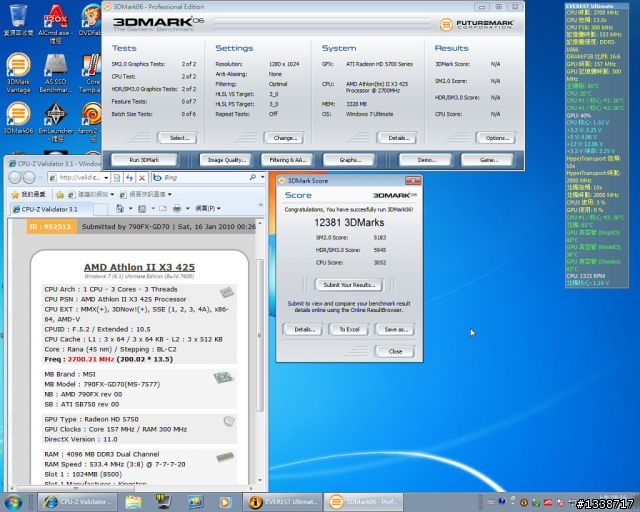Viewport: 640px width, 512px height.
Task: Stop page loading with red X
Action: click(142, 178)
